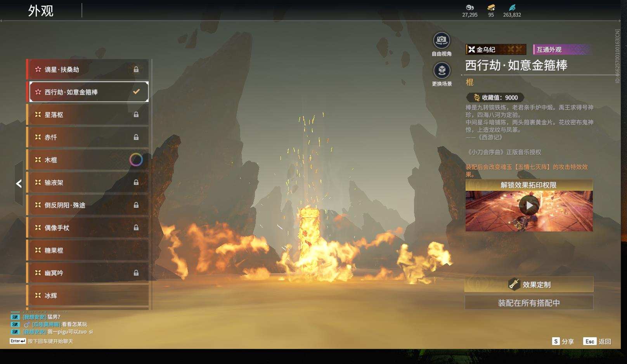Click the 金乌纪 series tag
The image size is (627, 364).
coord(496,50)
